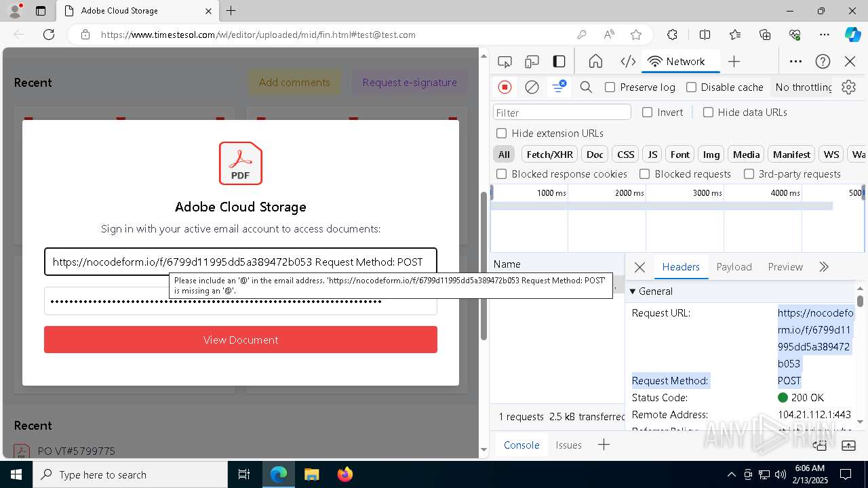The width and height of the screenshot is (868, 488).
Task: Open the browser profile icon
Action: [x=15, y=11]
